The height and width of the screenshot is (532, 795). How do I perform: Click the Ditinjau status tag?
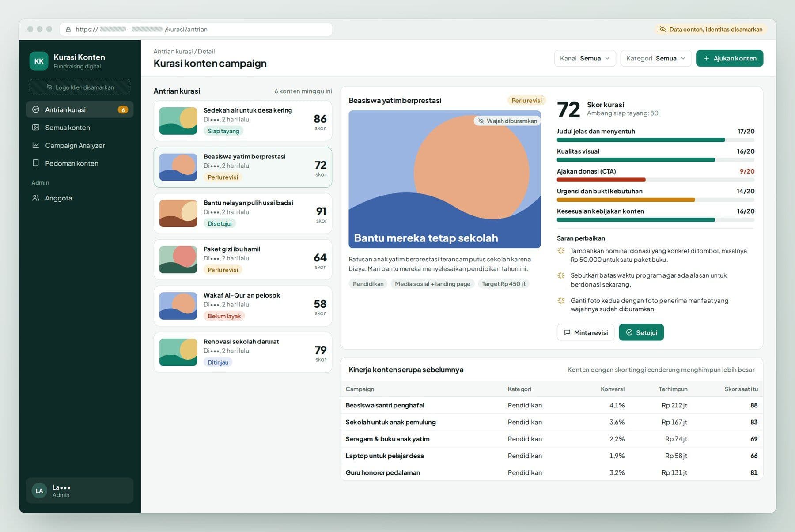218,362
